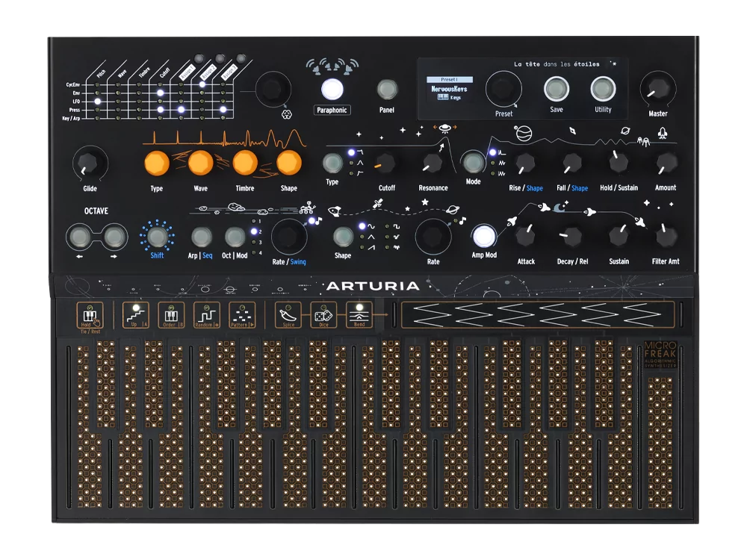Click the envelope Sustain knob
This screenshot has height=560, width=747.
click(619, 236)
